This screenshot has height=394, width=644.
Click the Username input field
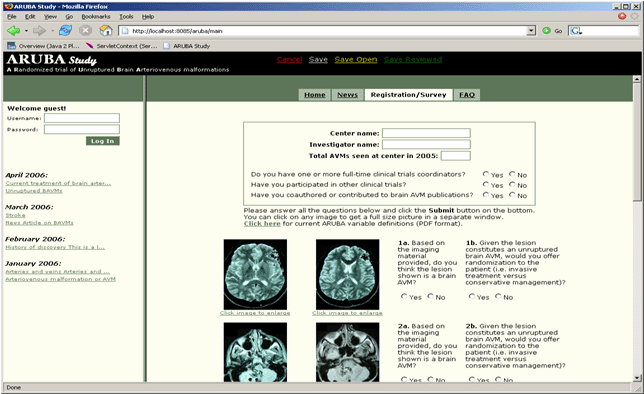click(x=82, y=118)
